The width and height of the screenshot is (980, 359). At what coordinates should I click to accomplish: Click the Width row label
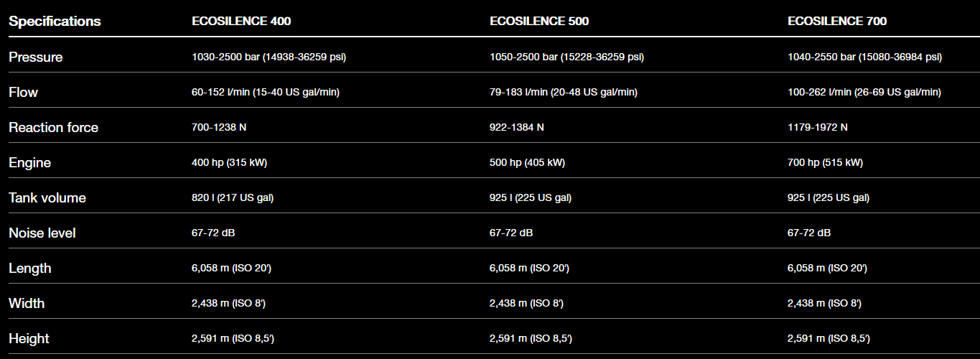[27, 304]
